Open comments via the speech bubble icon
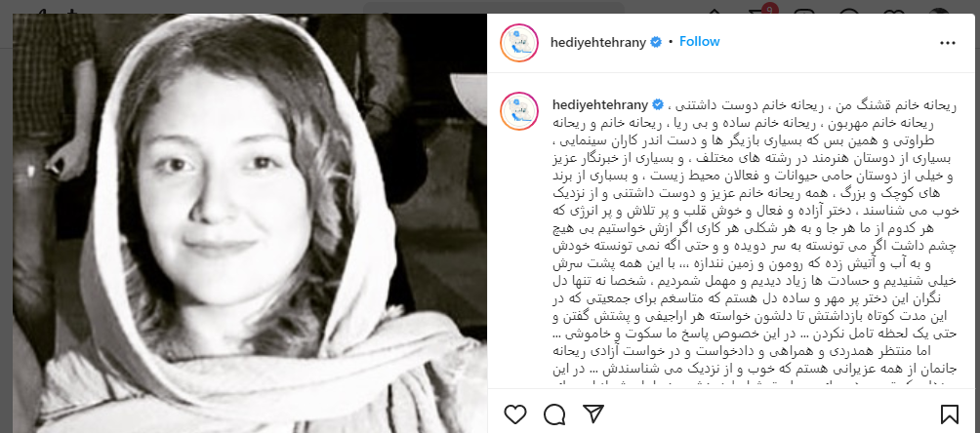Image resolution: width=980 pixels, height=433 pixels. click(x=554, y=413)
